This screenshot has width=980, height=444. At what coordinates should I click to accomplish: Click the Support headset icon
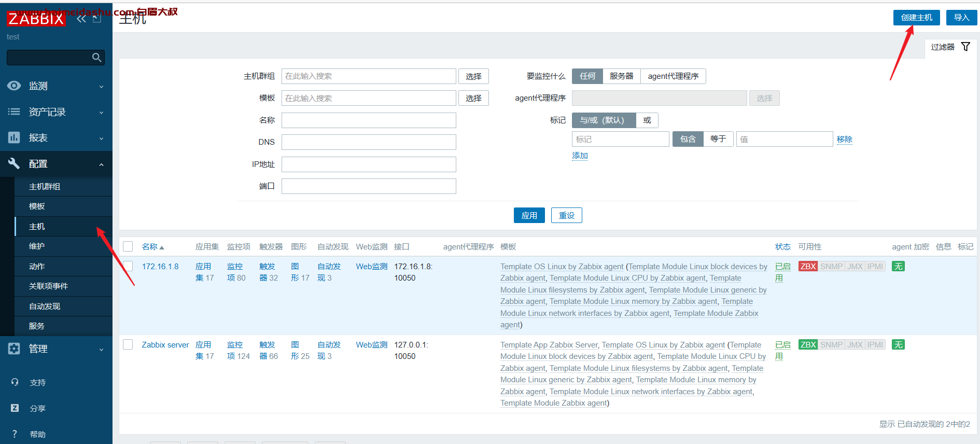15,382
